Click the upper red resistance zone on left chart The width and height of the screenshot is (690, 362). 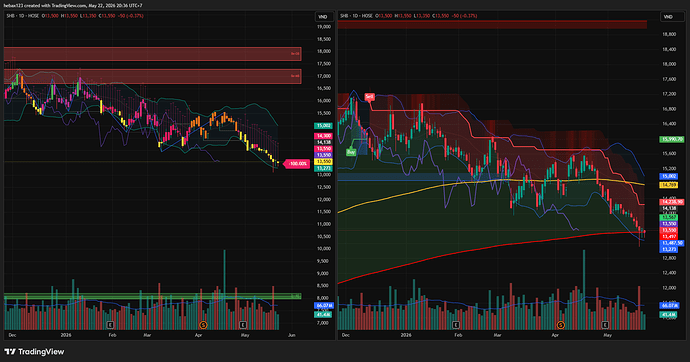pyautogui.click(x=153, y=54)
